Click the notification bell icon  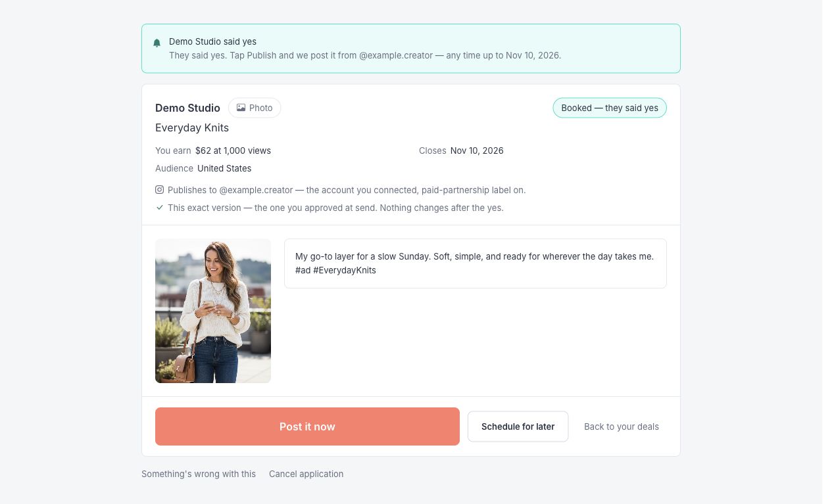(157, 43)
